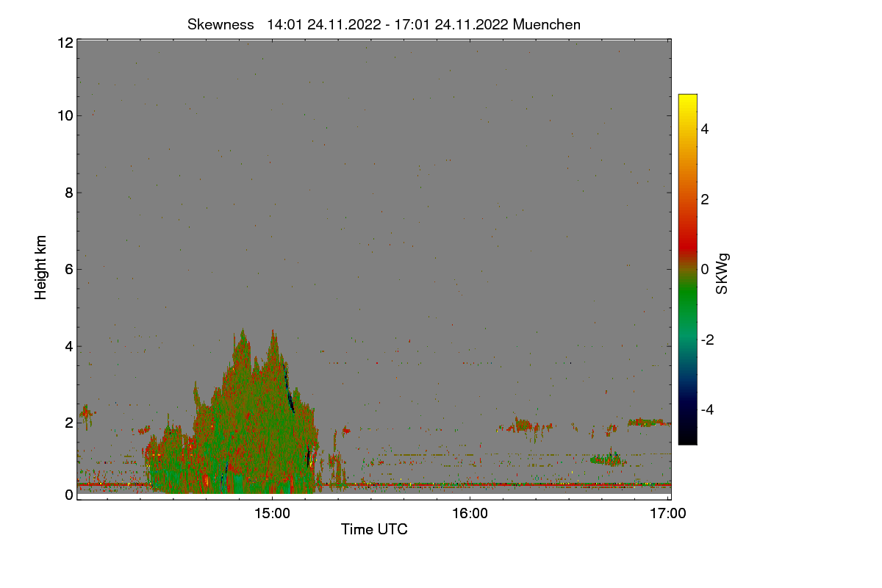Click the Height km axis title
The width and height of the screenshot is (882, 588).
coord(41,267)
